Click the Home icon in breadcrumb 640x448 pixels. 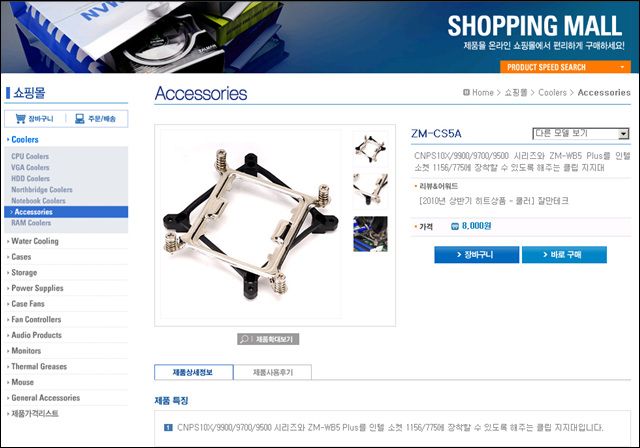(467, 93)
